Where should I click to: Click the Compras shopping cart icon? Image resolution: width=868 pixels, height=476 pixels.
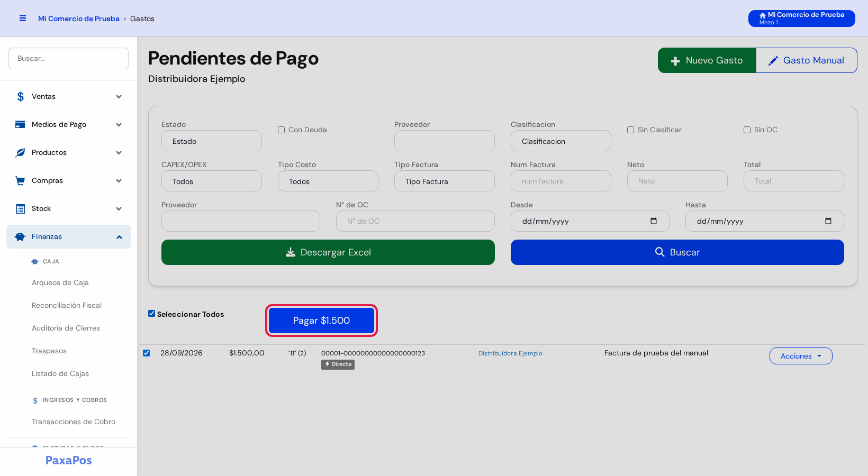[20, 180]
